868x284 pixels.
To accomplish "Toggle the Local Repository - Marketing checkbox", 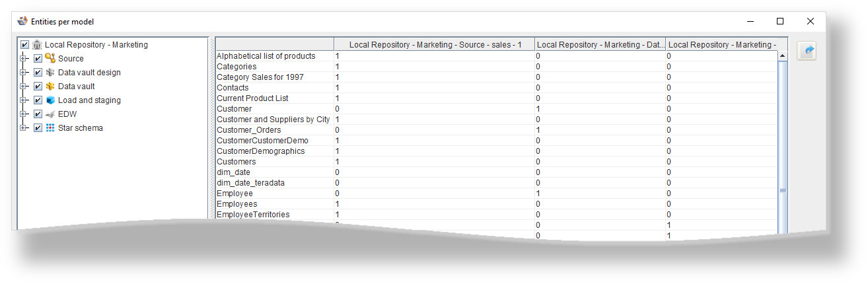I will (x=25, y=45).
